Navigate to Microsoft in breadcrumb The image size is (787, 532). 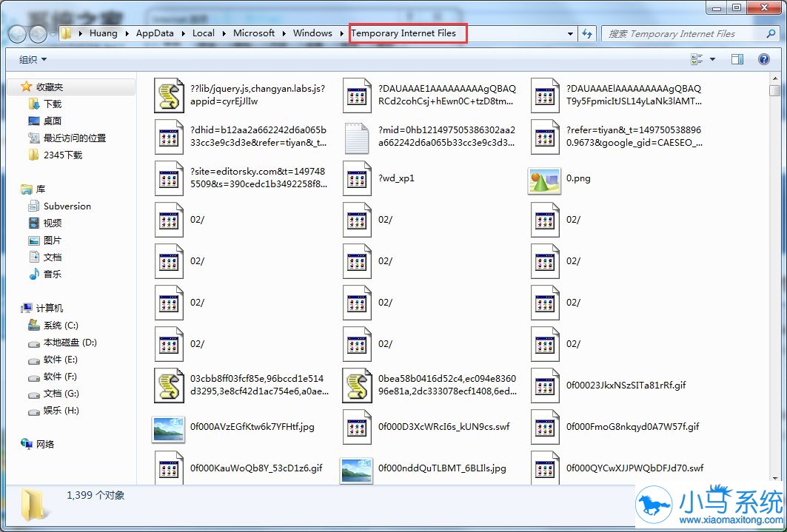click(253, 33)
